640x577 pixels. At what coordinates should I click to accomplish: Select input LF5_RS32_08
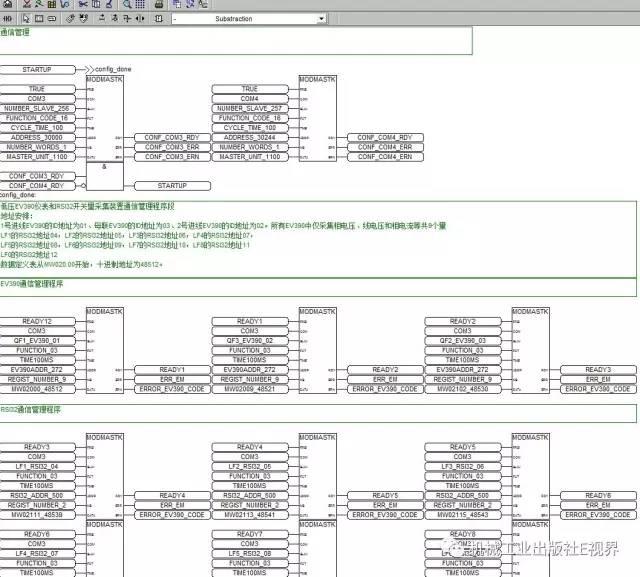250,554
